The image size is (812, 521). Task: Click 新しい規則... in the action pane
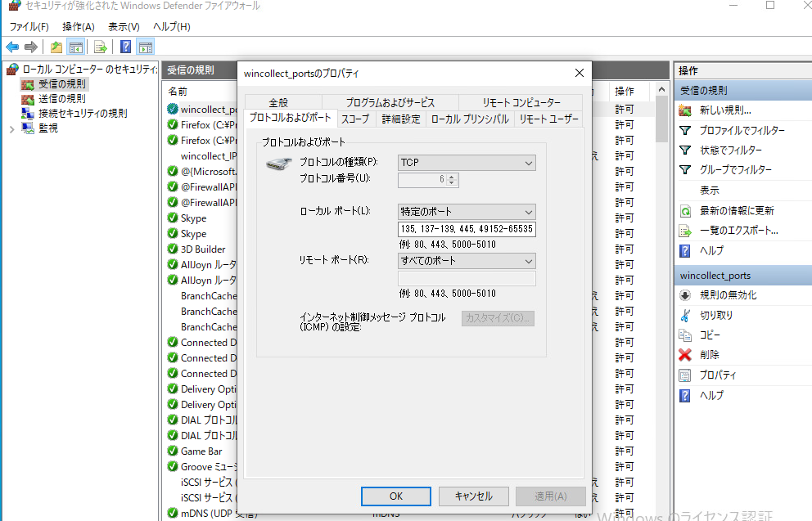point(725,110)
